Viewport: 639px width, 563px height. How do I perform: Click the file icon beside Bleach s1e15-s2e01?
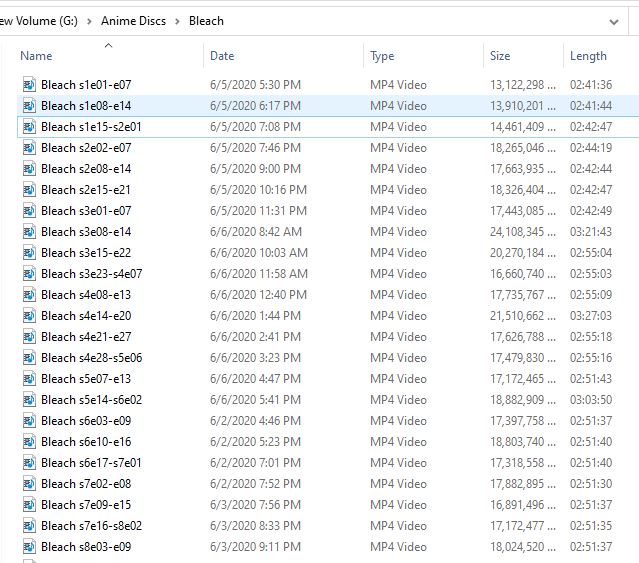29,127
